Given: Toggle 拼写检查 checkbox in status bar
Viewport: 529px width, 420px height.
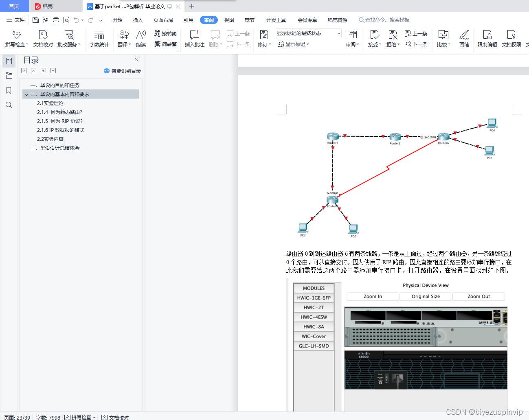Looking at the screenshot, I should pyautogui.click(x=68, y=417).
